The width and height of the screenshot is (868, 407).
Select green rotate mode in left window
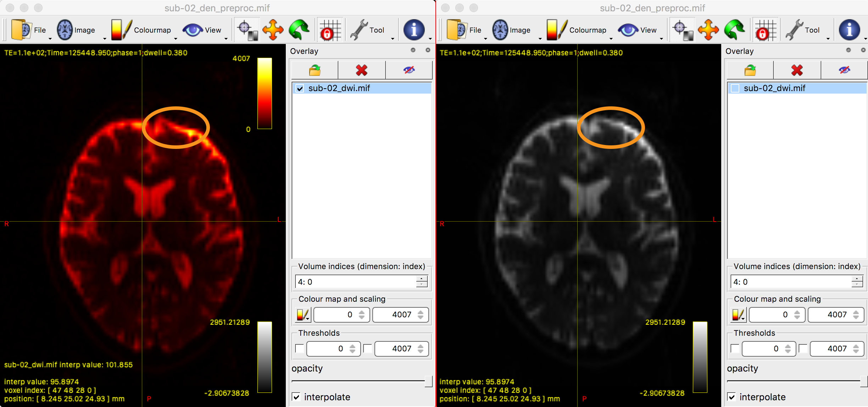[x=299, y=30]
